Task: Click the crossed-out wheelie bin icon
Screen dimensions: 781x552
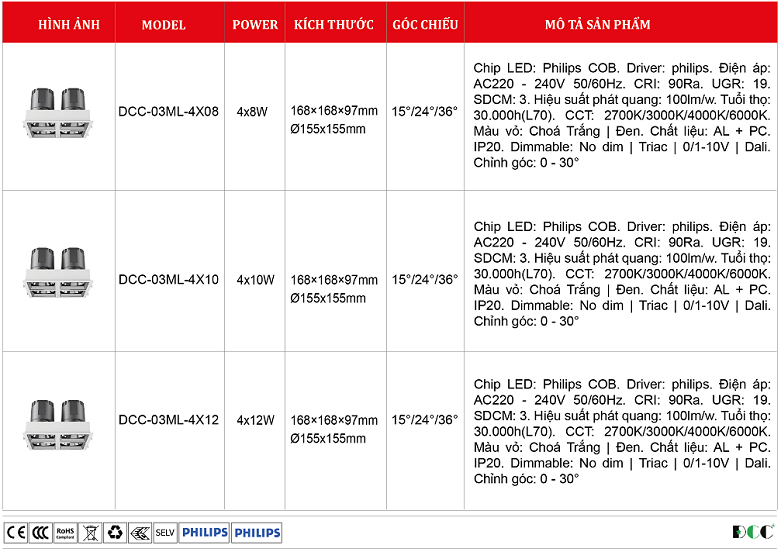Action: click(90, 532)
